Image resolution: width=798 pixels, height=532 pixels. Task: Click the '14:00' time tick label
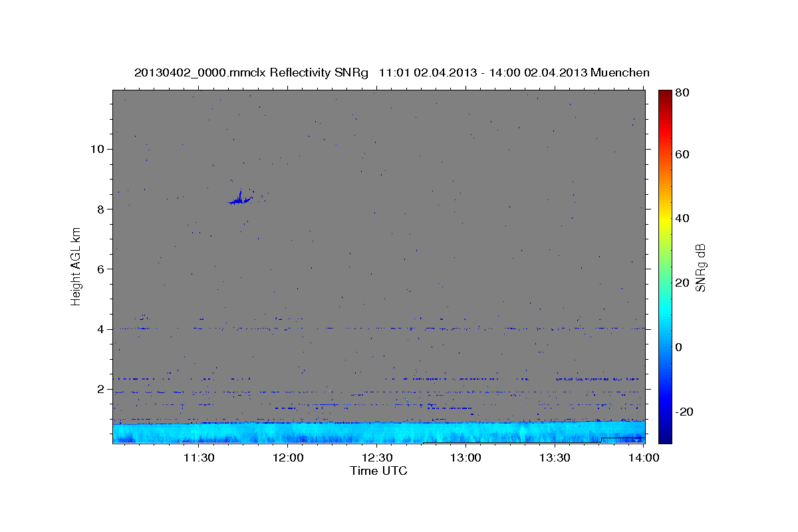(644, 458)
